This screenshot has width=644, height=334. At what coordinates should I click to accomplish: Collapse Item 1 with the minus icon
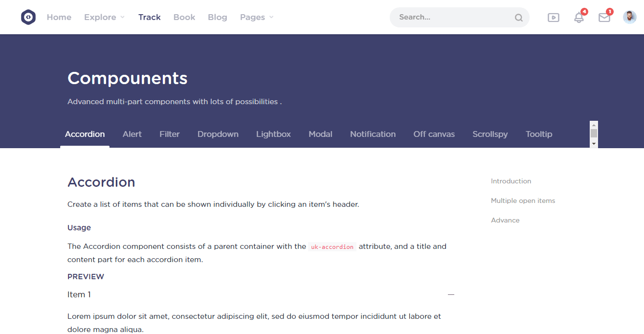point(451,295)
